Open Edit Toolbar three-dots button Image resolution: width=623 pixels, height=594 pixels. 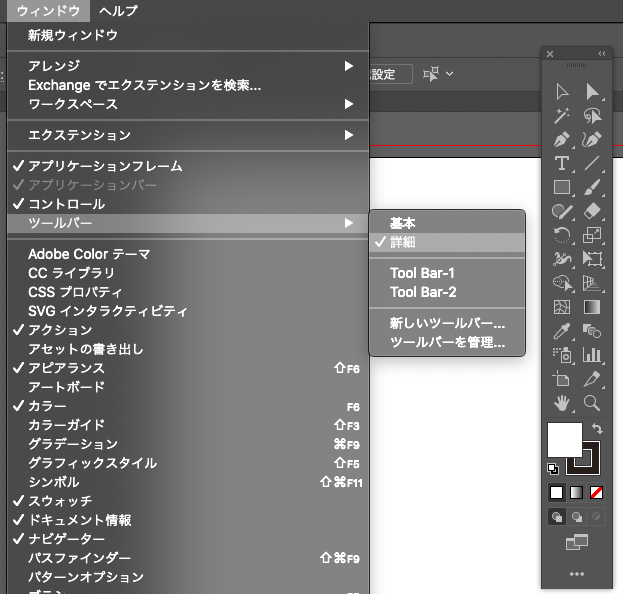(x=577, y=574)
